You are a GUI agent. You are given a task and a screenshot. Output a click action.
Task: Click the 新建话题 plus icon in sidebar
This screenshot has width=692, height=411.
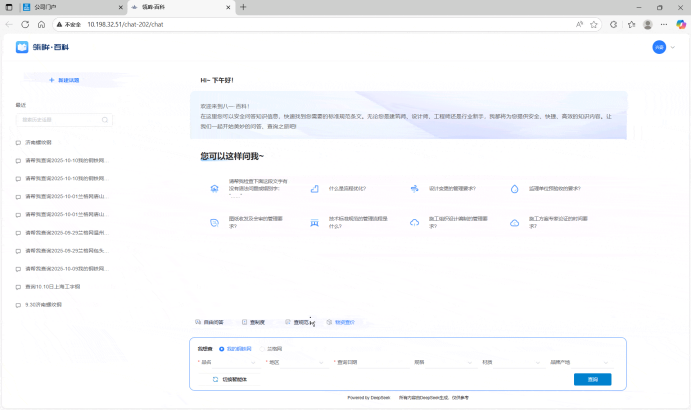pyautogui.click(x=52, y=79)
